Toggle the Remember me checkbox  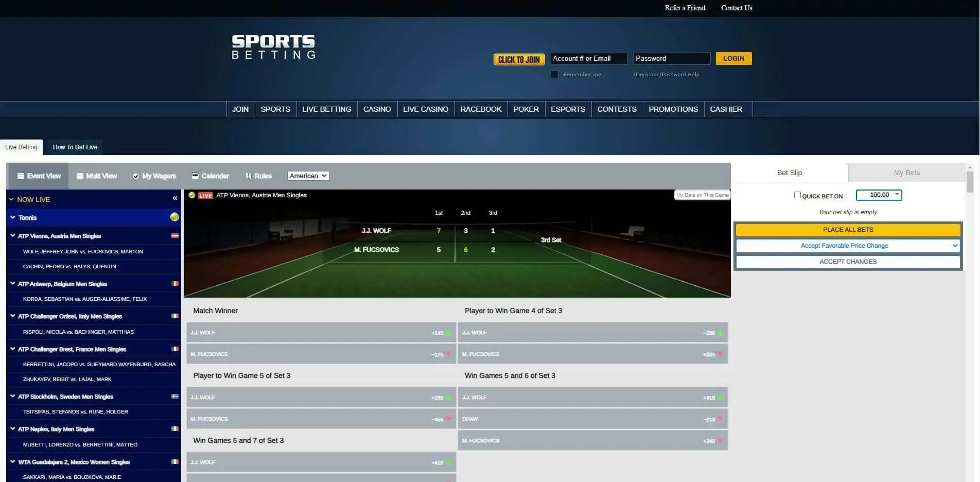coord(555,74)
